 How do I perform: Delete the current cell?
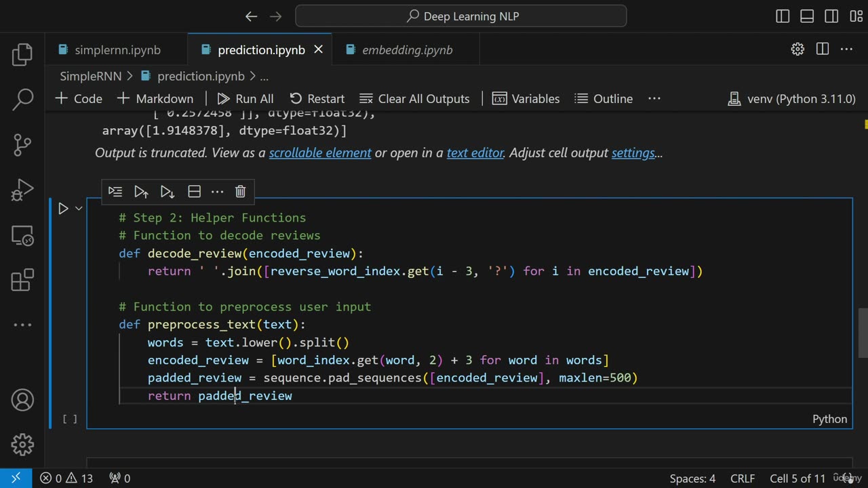point(240,192)
